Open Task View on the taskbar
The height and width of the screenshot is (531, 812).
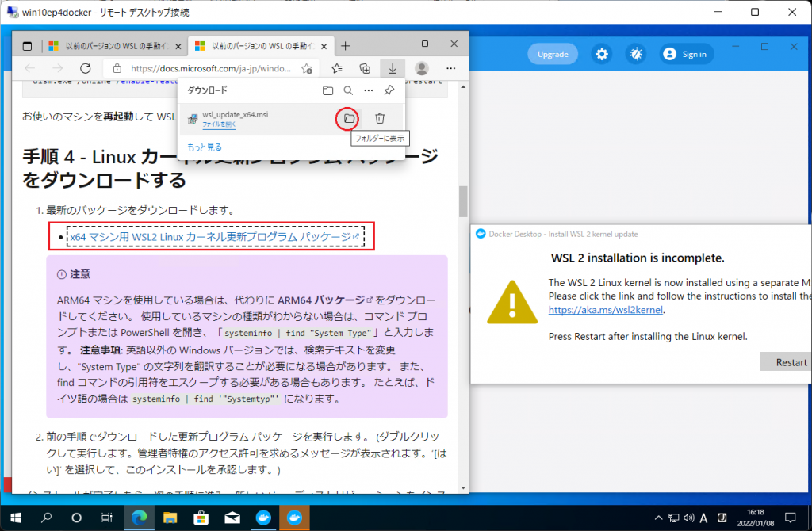tap(107, 518)
